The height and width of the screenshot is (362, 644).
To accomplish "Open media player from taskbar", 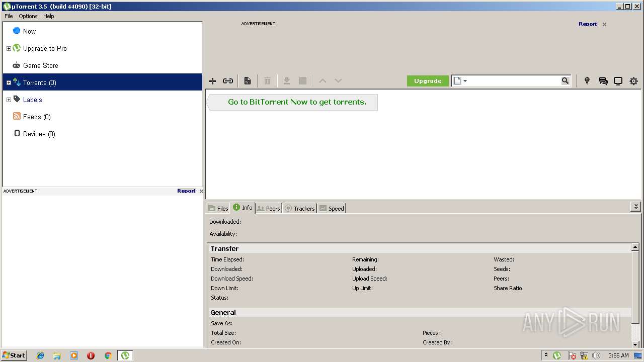I will pyautogui.click(x=74, y=355).
